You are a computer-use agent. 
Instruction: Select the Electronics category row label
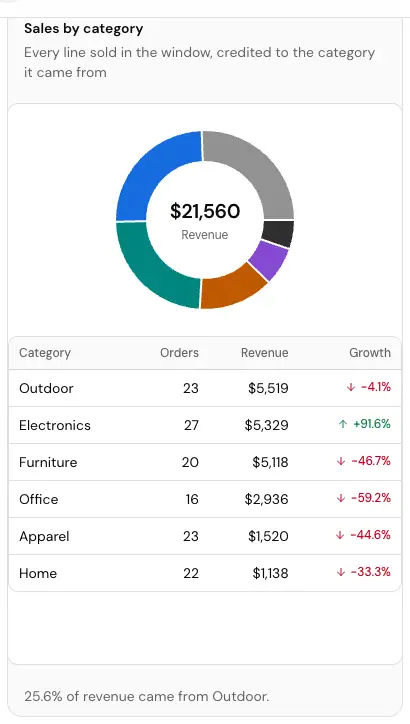click(55, 425)
